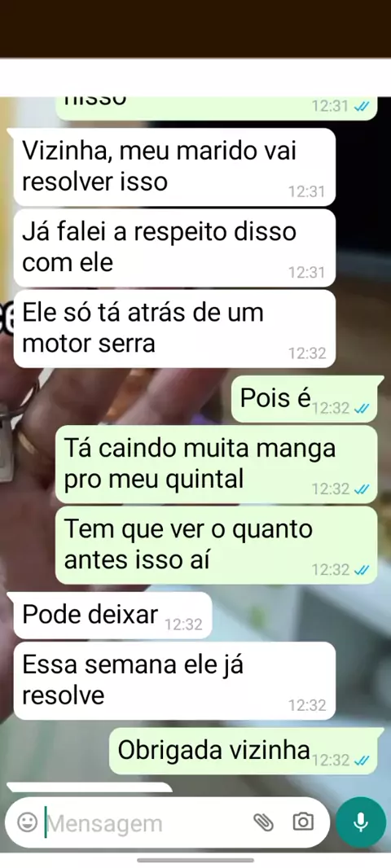The width and height of the screenshot is (391, 868).
Task: Tap the green microphone voice button
Action: pos(361,822)
